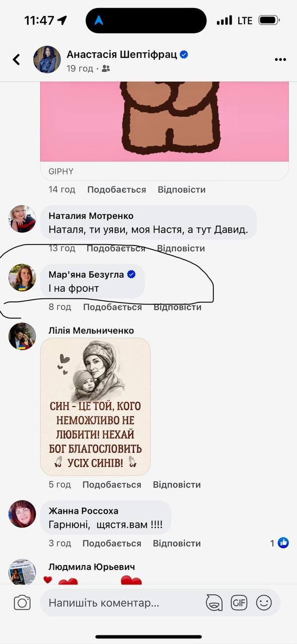Open camera icon in comment bar
Image resolution: width=297 pixels, height=644 pixels.
22,602
